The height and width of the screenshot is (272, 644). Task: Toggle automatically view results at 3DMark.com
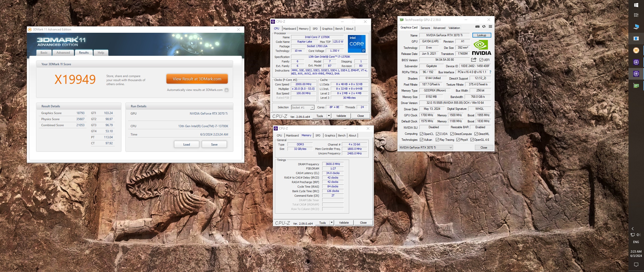(226, 90)
